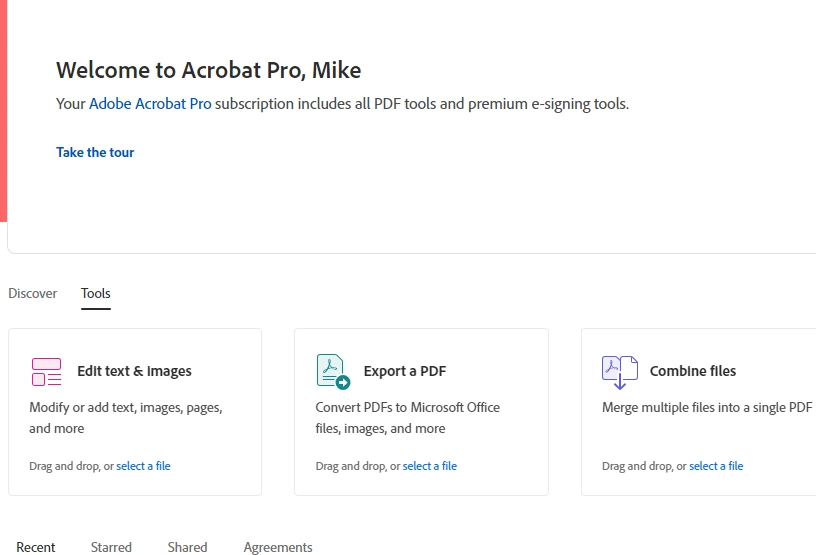Show the Starred files tab
The height and width of the screenshot is (555, 816).
(111, 547)
